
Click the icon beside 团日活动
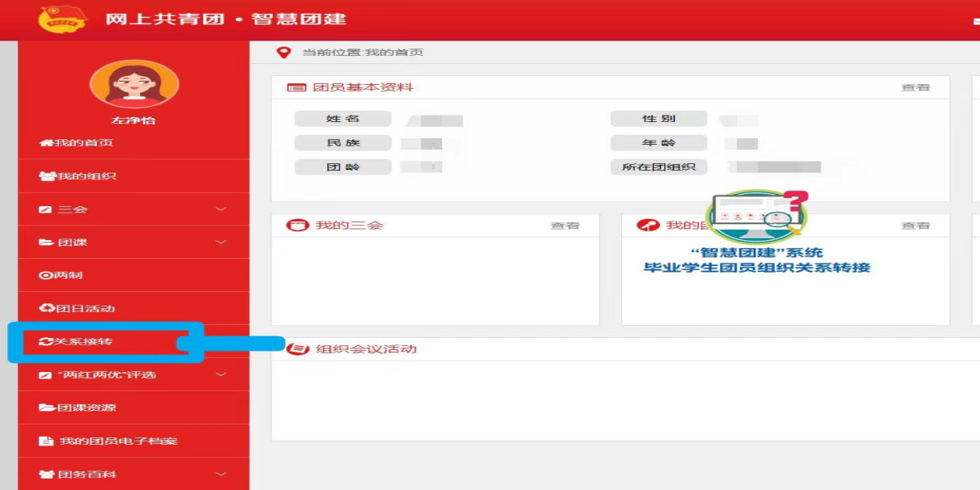pos(47,309)
